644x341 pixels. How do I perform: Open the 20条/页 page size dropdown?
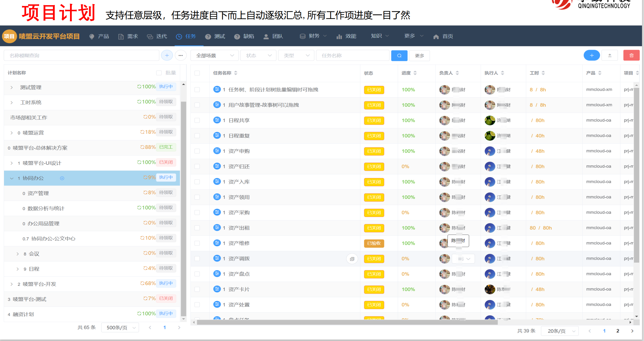pos(560,331)
